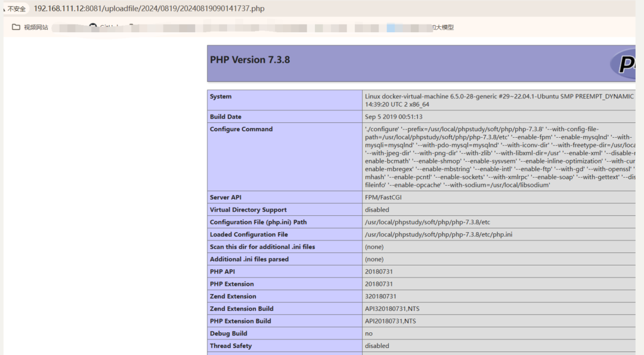644x355 pixels.
Task: Select PHP Extension Build label
Action: click(x=240, y=321)
